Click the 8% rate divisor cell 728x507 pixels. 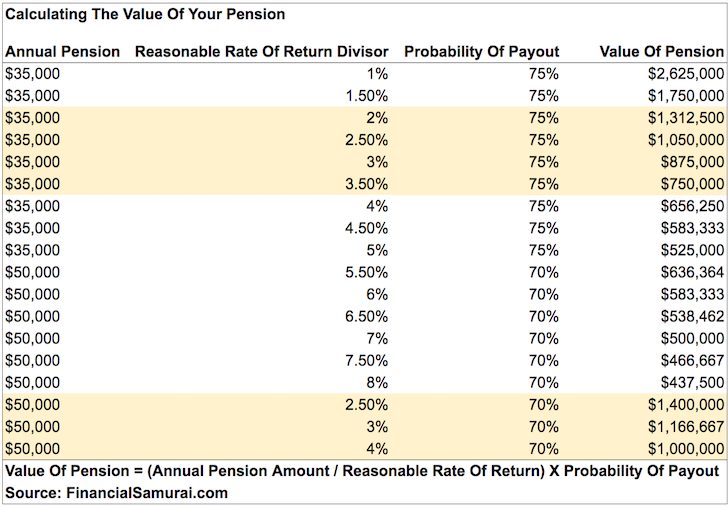(x=377, y=381)
